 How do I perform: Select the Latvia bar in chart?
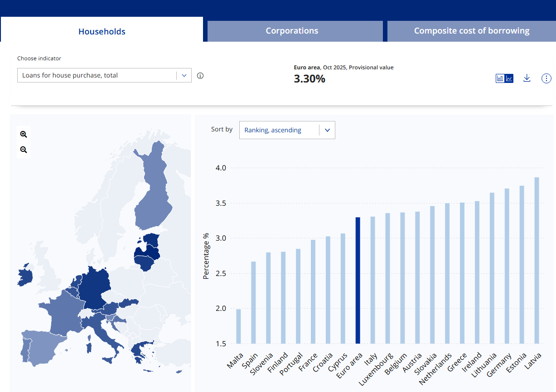point(537,261)
